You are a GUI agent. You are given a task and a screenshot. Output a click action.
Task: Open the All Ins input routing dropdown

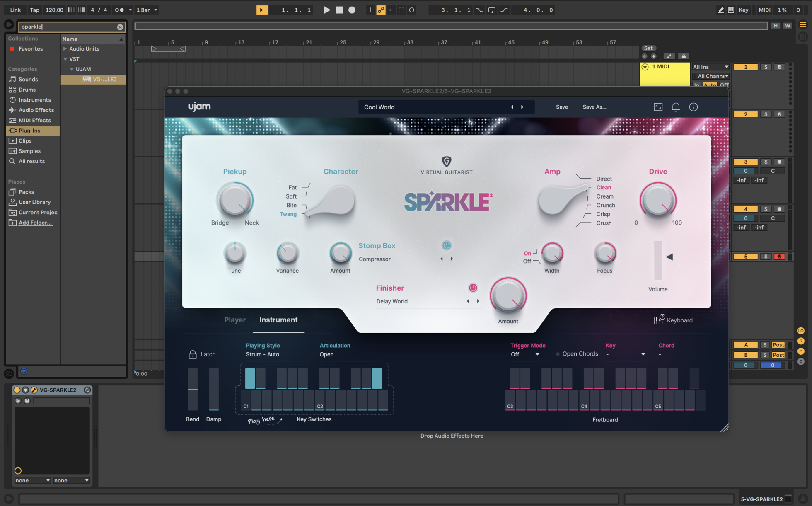coord(710,66)
